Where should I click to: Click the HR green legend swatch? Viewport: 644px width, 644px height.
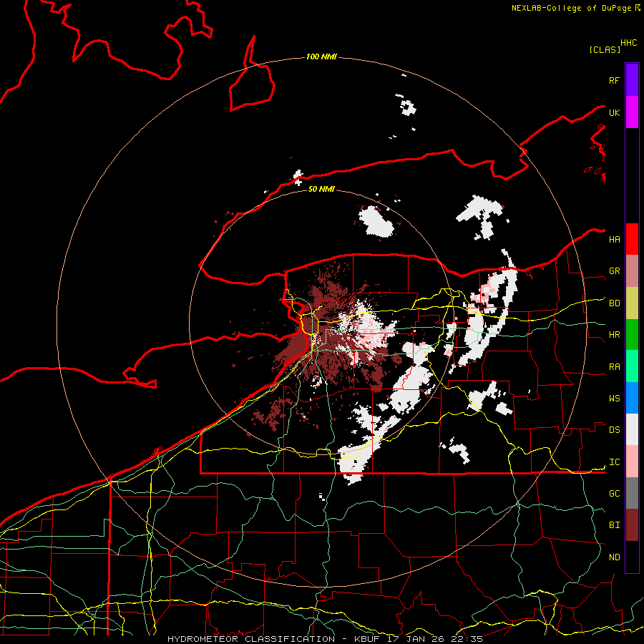click(632, 335)
